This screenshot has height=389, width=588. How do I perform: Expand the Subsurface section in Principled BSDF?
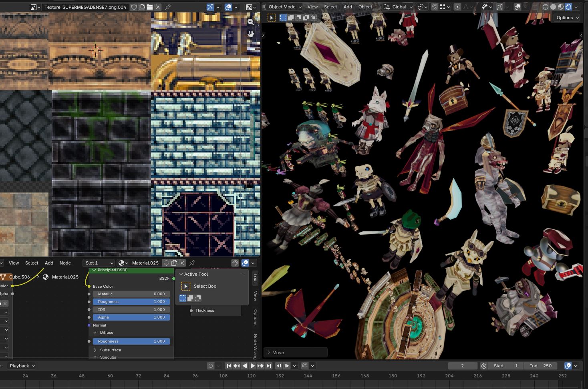coord(95,350)
